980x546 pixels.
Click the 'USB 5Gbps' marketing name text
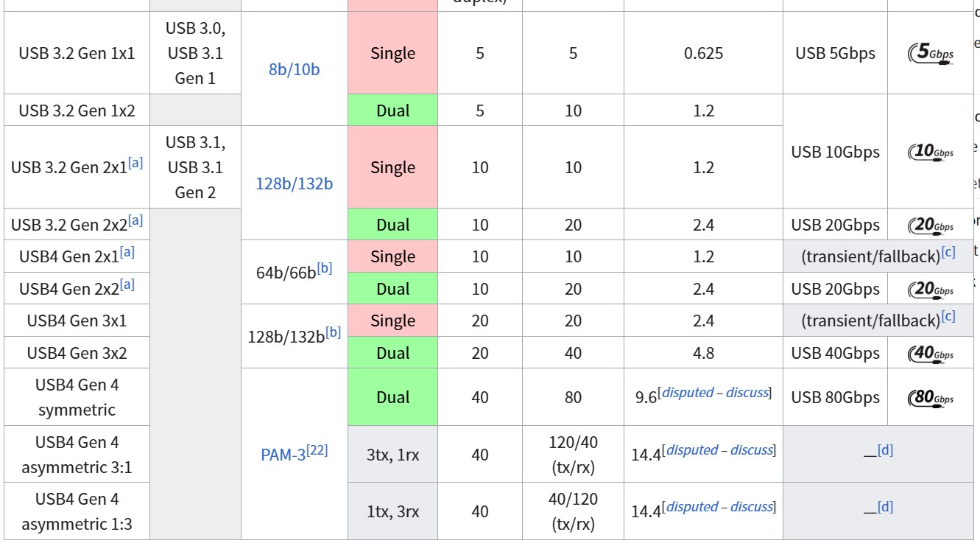[835, 54]
